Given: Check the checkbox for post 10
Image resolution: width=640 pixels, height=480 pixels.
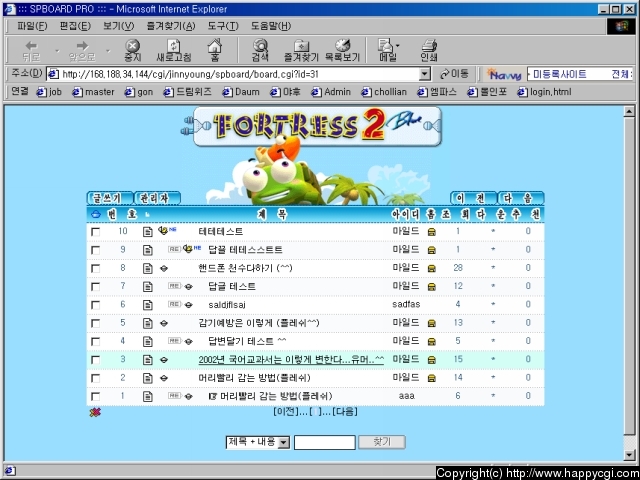Looking at the screenshot, I should pyautogui.click(x=96, y=232).
